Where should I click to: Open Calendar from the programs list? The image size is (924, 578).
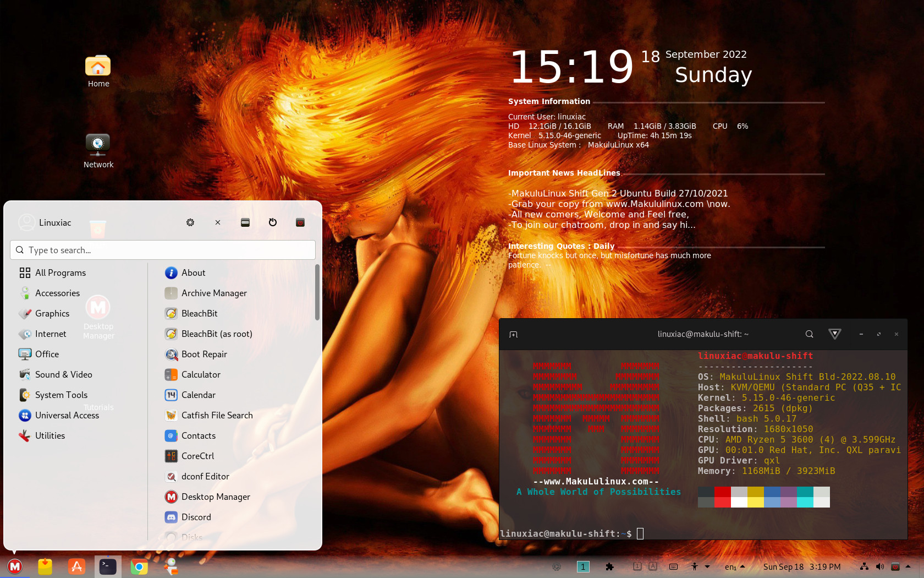237,395
